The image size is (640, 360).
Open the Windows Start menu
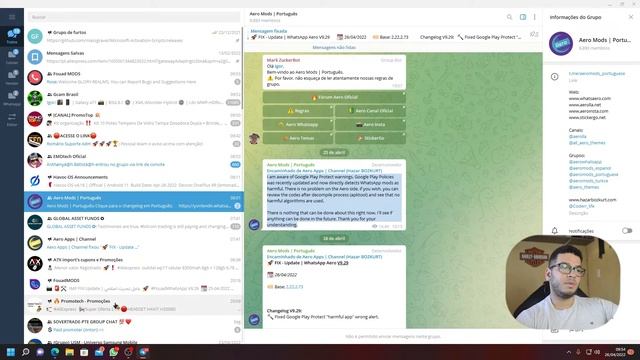pos(11,352)
